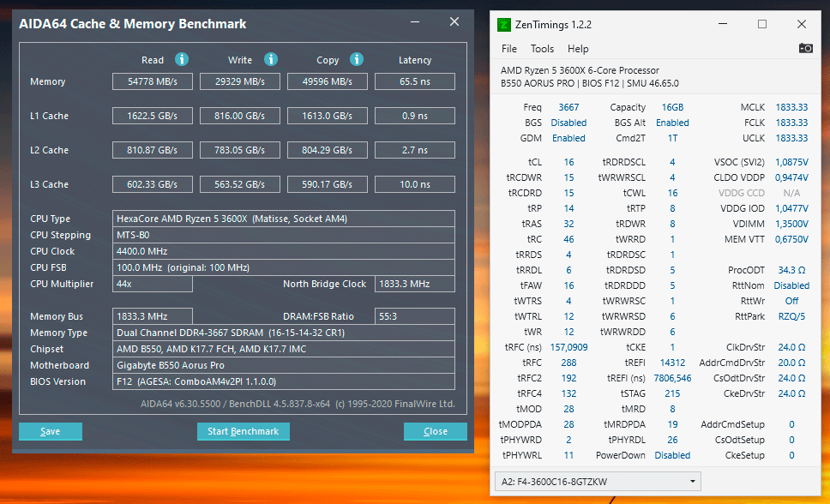Click Start Benchmark in AIDA64
This screenshot has height=504, width=830.
(x=243, y=431)
